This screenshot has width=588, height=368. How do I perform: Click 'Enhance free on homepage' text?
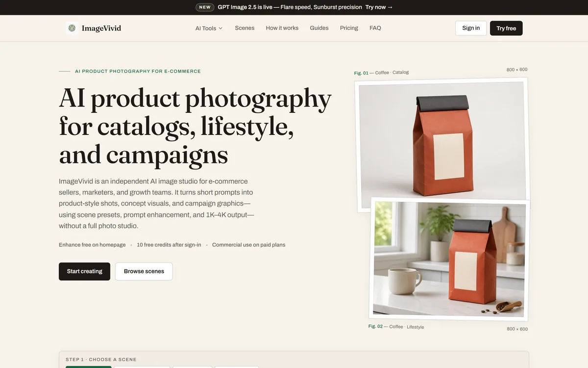92,245
